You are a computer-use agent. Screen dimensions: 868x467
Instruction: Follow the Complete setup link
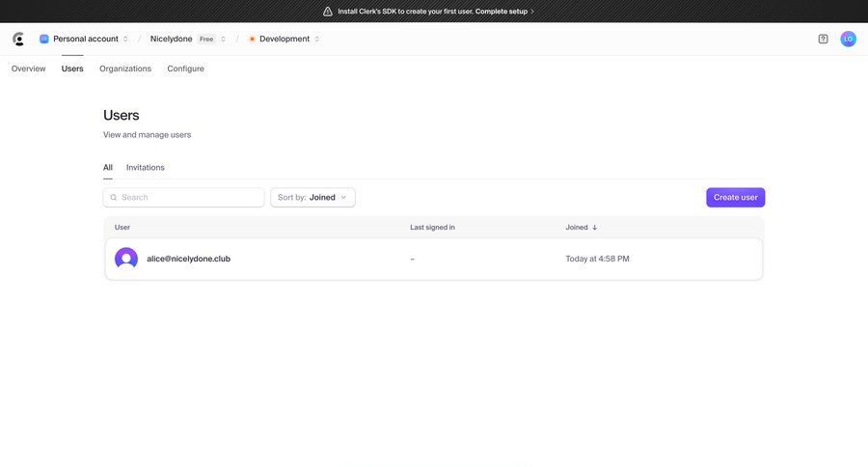coord(504,12)
